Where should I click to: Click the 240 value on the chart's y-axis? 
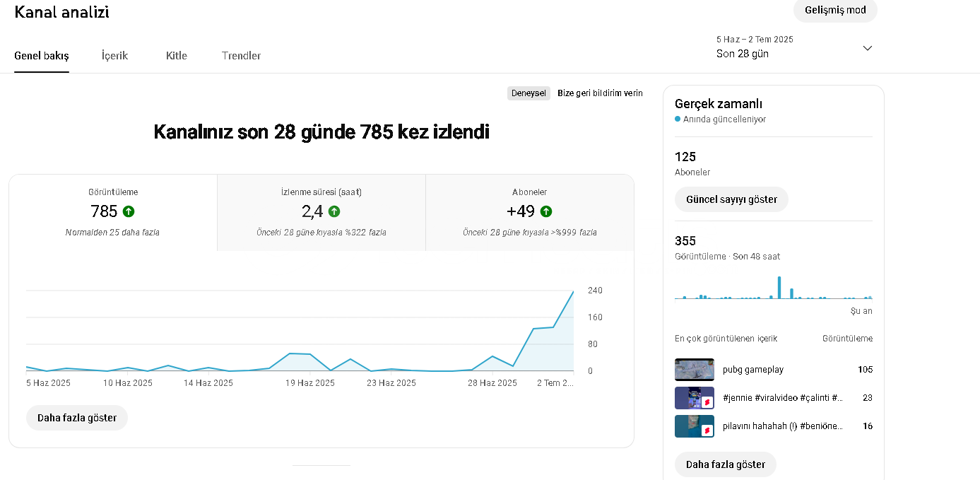[595, 291]
